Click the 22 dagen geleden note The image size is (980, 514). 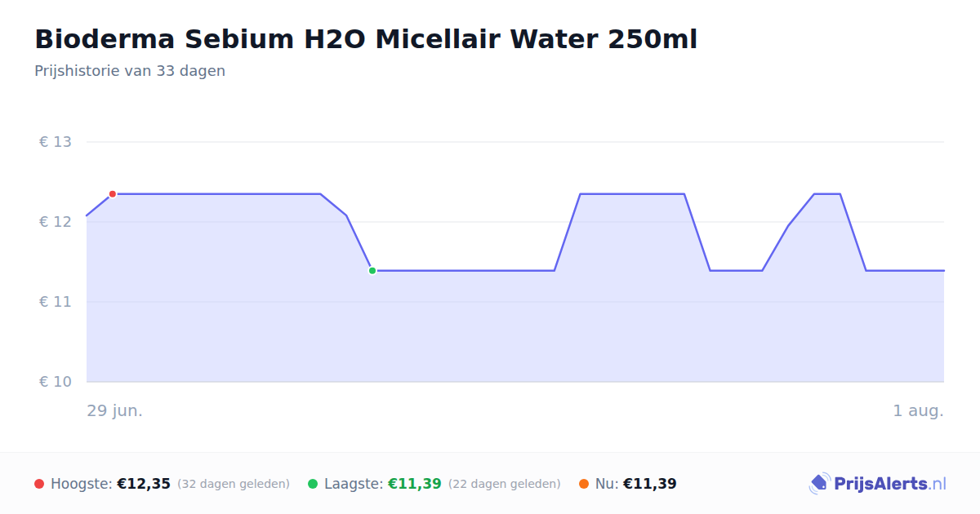[505, 484]
